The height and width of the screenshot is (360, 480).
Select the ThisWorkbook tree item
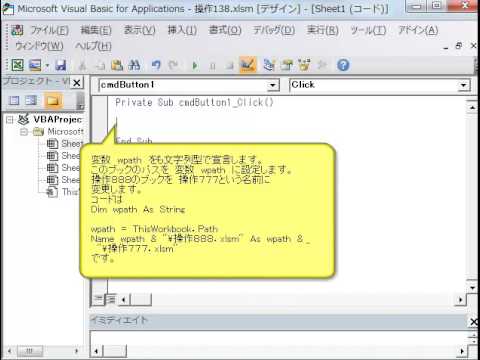pyautogui.click(x=63, y=192)
